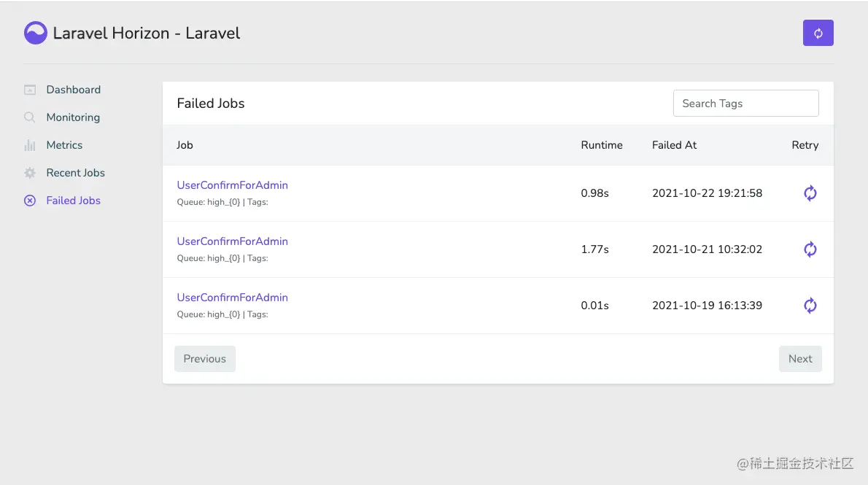This screenshot has height=485, width=868.
Task: Open the UserConfirmForAdmin job with 1.77s runtime
Action: (232, 241)
